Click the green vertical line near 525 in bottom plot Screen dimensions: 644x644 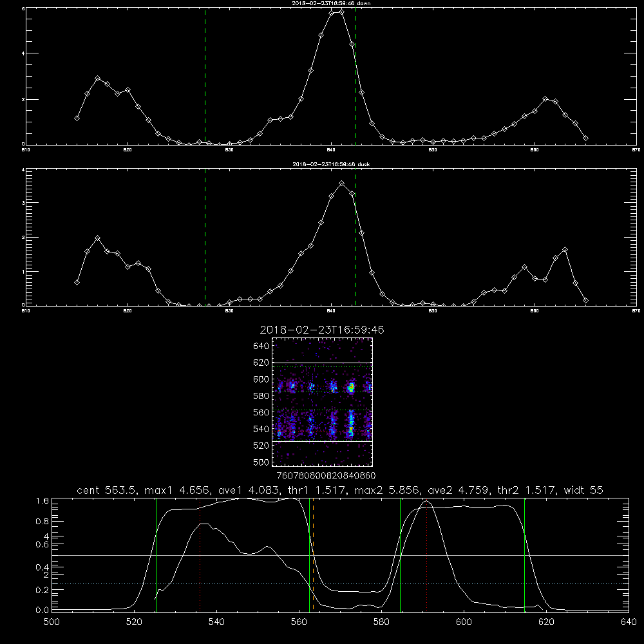(x=156, y=554)
